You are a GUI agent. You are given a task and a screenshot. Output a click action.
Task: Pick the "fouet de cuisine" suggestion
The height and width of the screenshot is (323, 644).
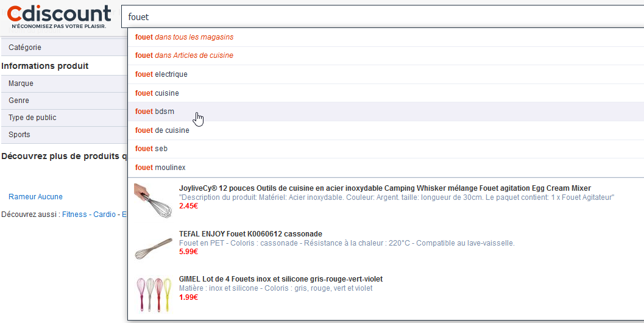(x=162, y=130)
